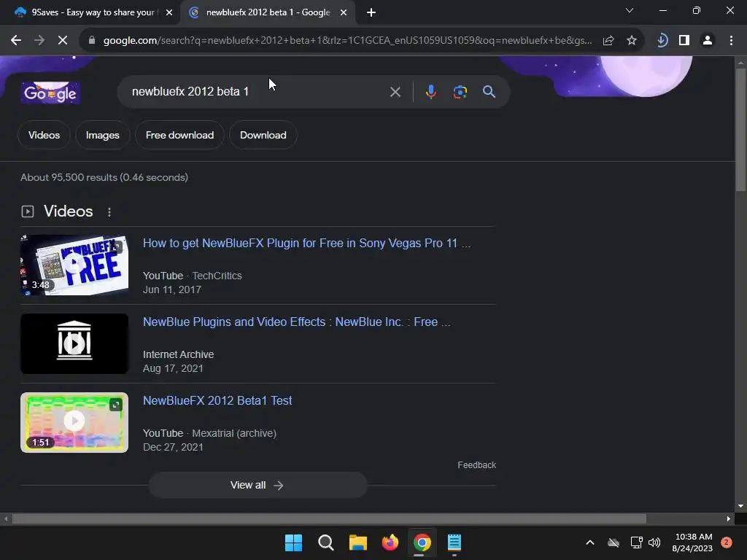Open Chrome downloads icon
Screen dimensions: 747x560
coord(662,41)
